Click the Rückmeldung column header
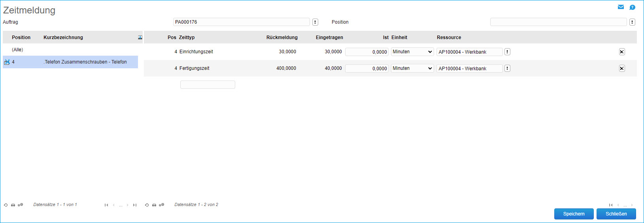This screenshot has height=223, width=644. click(282, 37)
